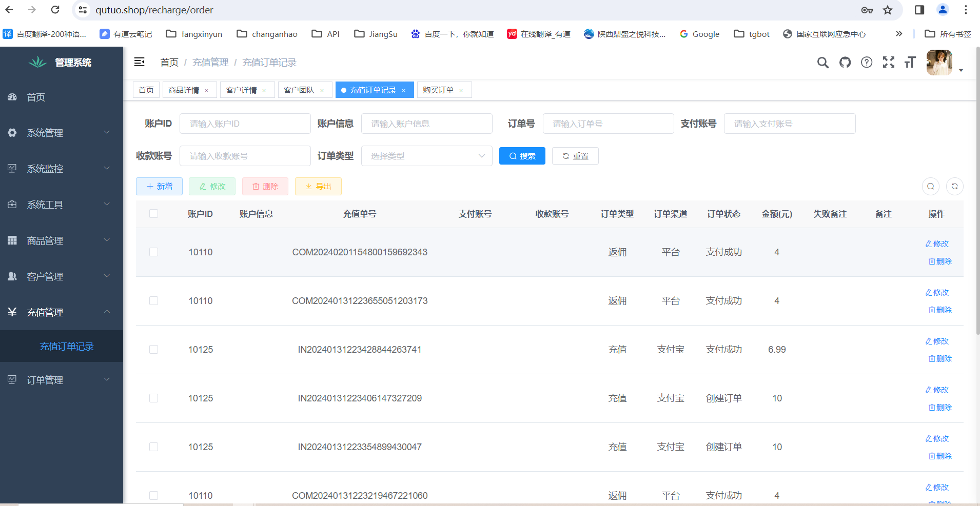Expand the 订单管理 sidebar menu
Viewport: 980px width, 506px height.
62,380
